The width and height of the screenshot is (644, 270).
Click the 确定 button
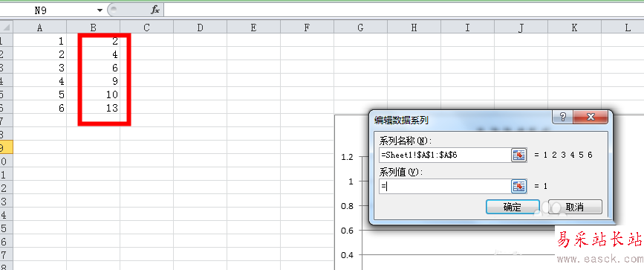click(513, 207)
